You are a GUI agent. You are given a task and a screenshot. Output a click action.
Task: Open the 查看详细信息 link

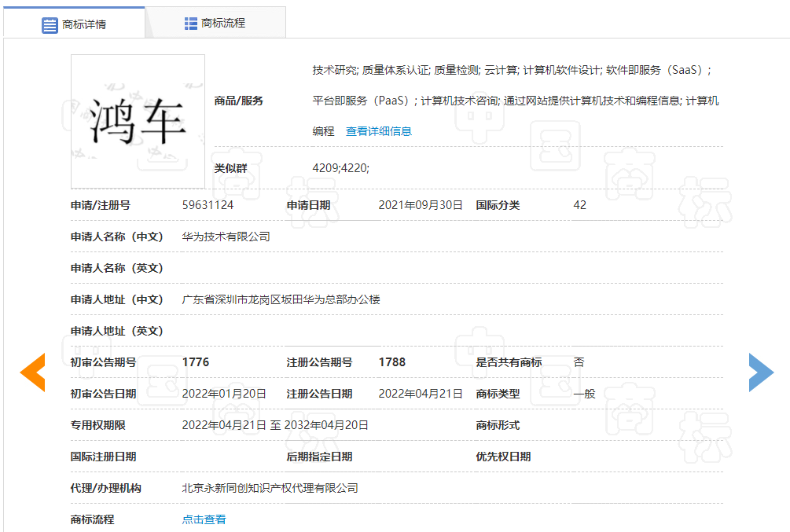tap(378, 131)
